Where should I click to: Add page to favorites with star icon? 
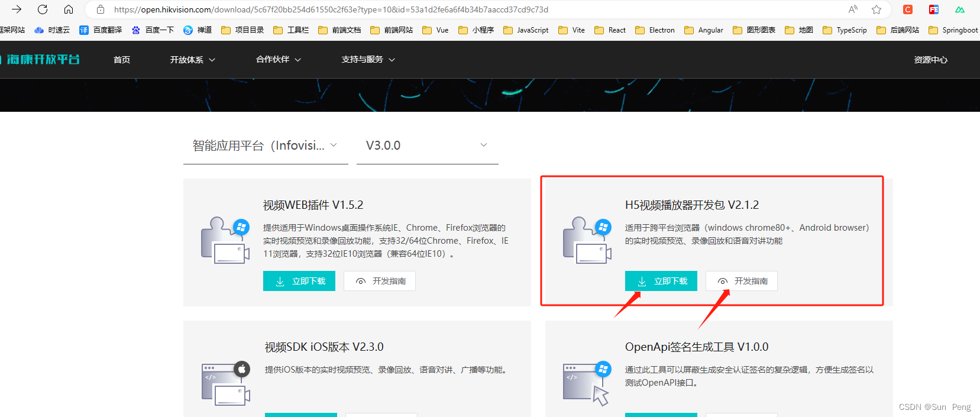(x=876, y=9)
